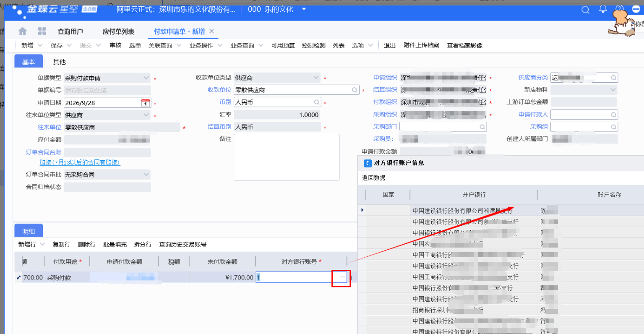Open calendar picker for 申请日期
Screen dimensions: 644x334
pos(146,103)
